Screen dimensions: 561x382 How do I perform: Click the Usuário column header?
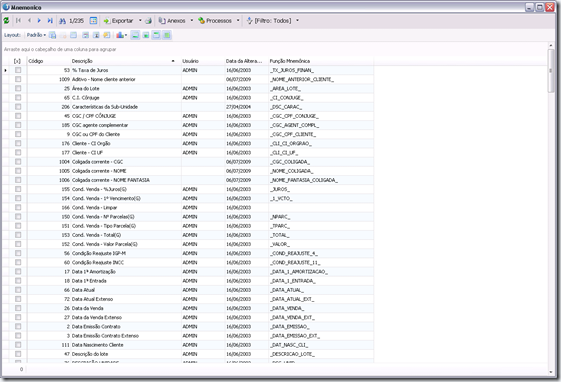tap(203, 61)
